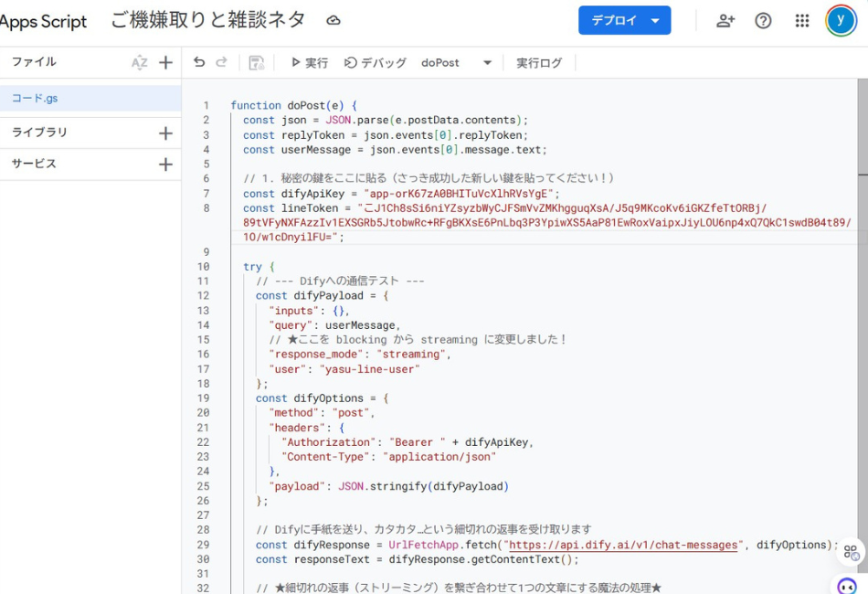Open the Google apps grid icon
The width and height of the screenshot is (868, 594).
(802, 20)
